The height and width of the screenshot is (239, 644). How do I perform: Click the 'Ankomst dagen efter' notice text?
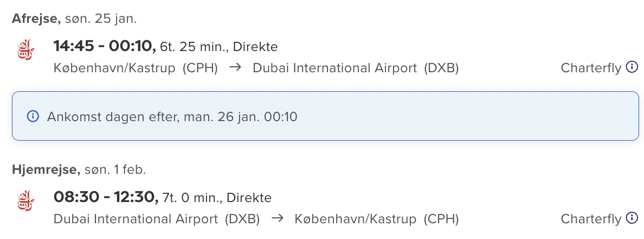click(x=172, y=117)
